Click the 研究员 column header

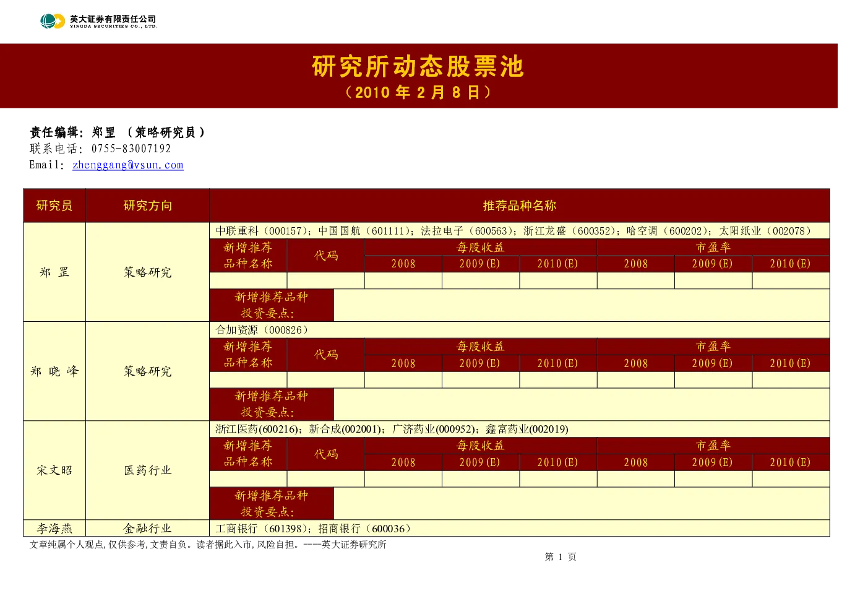pos(54,205)
